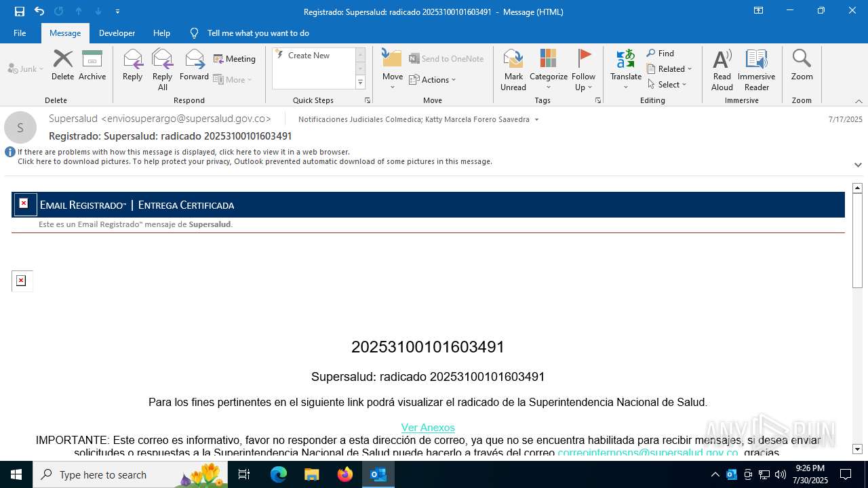Open the Actions dropdown
The height and width of the screenshot is (488, 868).
(433, 80)
